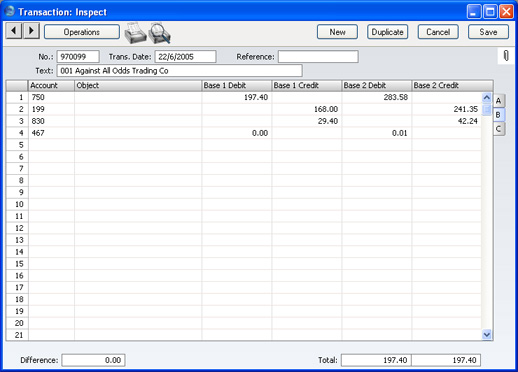Click the New button

337,32
